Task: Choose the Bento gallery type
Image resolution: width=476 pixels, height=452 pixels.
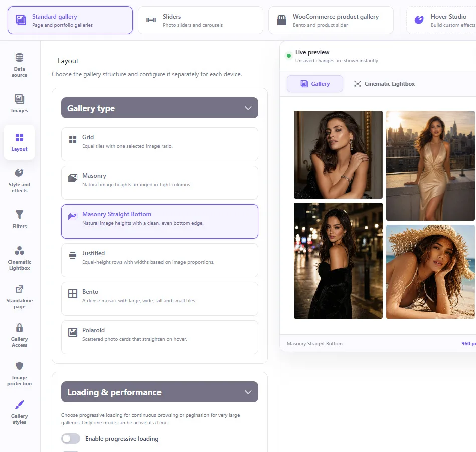Action: click(160, 299)
